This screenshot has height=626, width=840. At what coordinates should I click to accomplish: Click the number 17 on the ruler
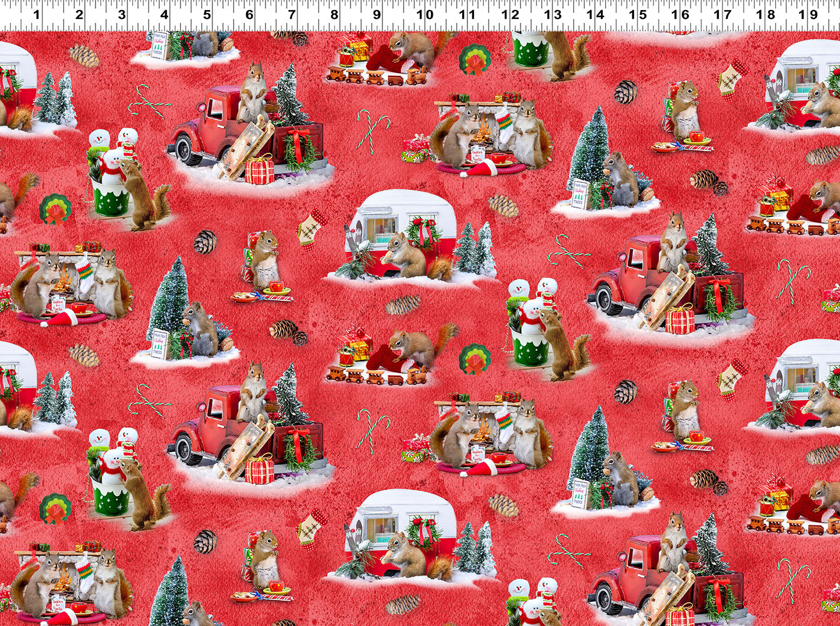pos(724,14)
